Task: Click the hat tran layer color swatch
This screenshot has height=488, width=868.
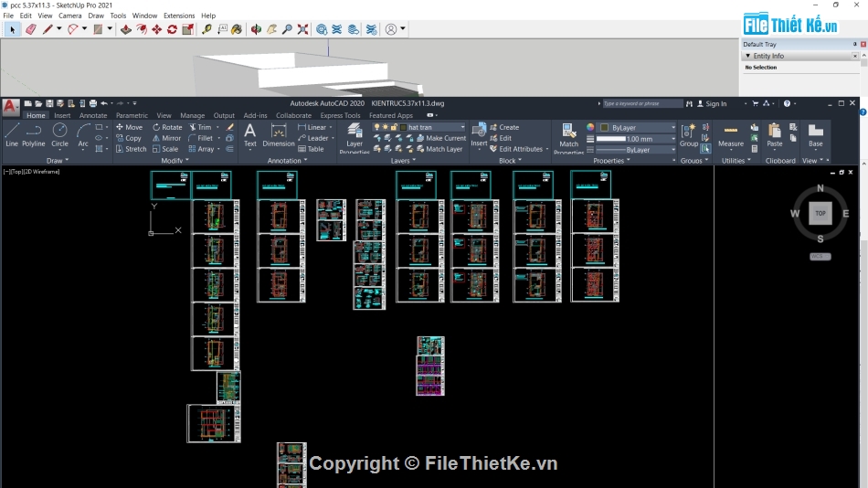Action: click(x=404, y=127)
